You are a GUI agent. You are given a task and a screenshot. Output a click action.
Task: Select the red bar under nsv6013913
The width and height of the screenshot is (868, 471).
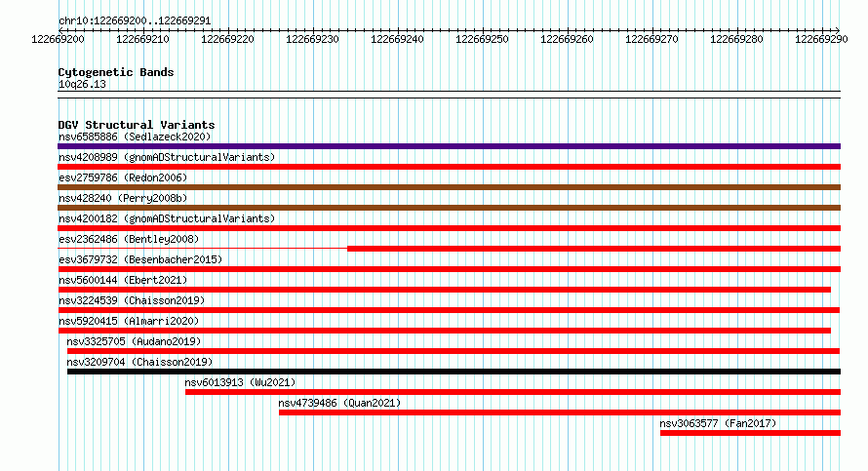(513, 392)
